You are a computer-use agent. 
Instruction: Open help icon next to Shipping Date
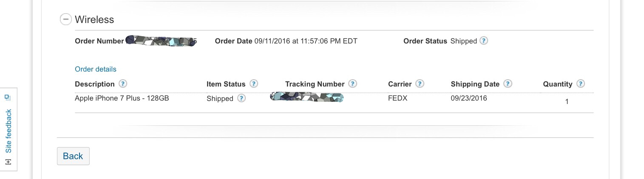pos(508,84)
